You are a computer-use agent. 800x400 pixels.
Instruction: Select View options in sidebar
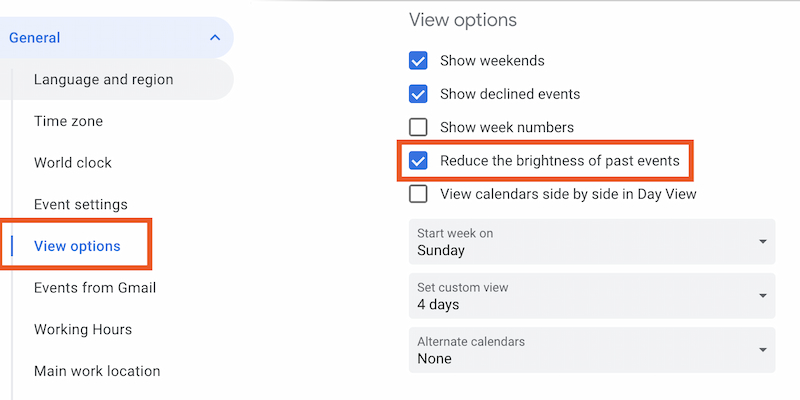(x=77, y=246)
